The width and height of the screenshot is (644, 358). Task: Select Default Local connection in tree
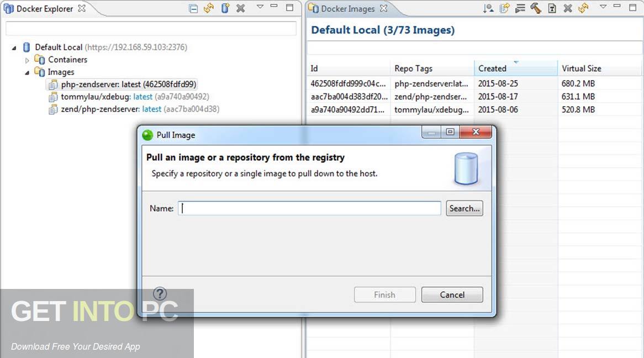(x=111, y=48)
